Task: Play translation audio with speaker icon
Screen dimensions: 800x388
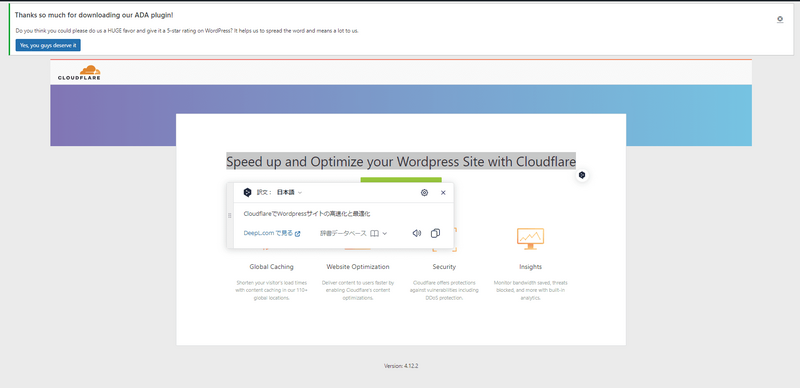Action: tap(417, 233)
